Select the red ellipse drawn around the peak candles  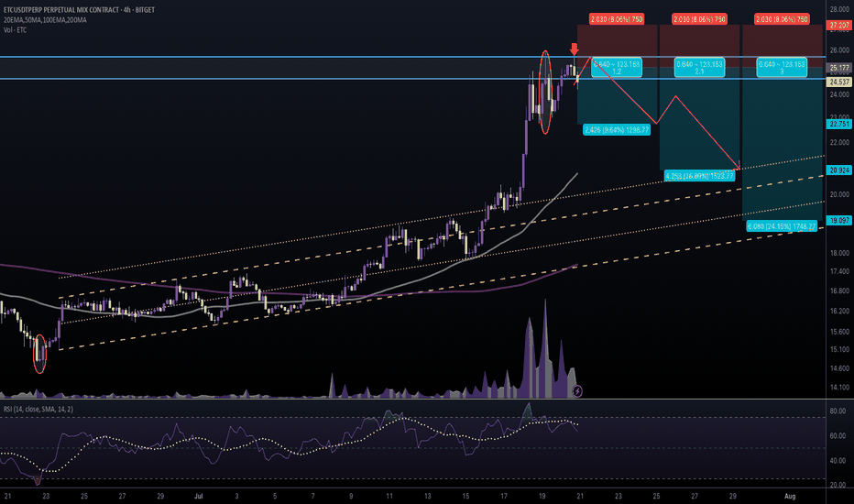coord(546,92)
